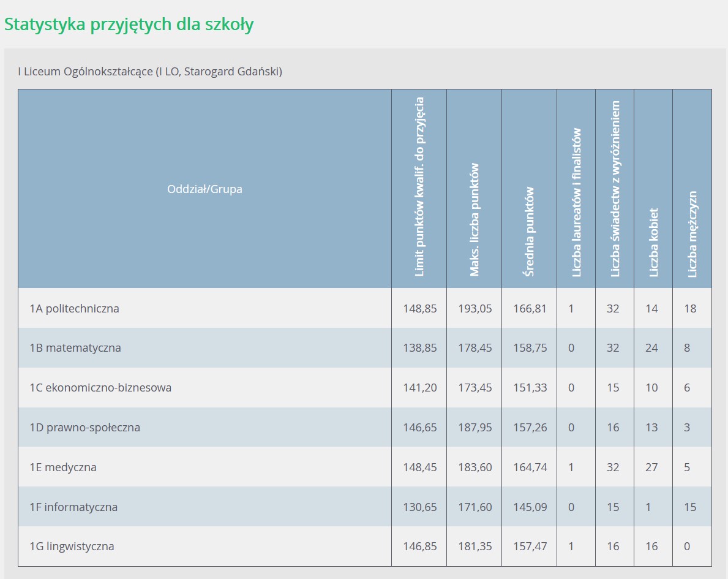Select row '1D prawno-społeczna'
The width and height of the screenshot is (728, 579).
tap(364, 427)
